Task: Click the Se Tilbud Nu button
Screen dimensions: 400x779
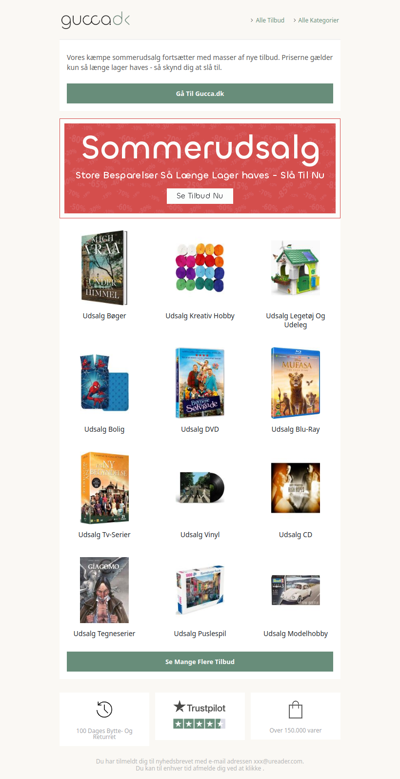Action: click(x=200, y=196)
